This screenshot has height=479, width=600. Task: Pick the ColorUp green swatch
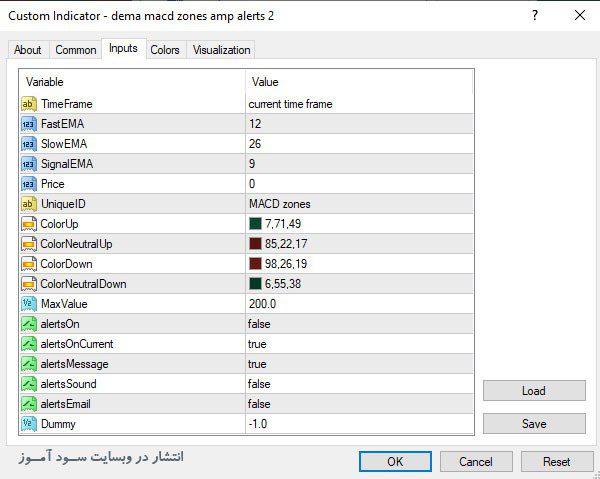[x=255, y=223]
